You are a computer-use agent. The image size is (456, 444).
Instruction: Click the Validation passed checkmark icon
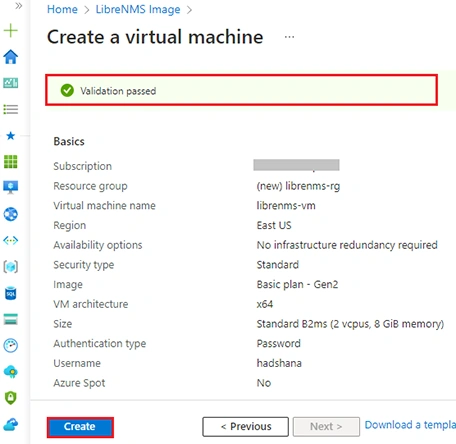point(67,90)
